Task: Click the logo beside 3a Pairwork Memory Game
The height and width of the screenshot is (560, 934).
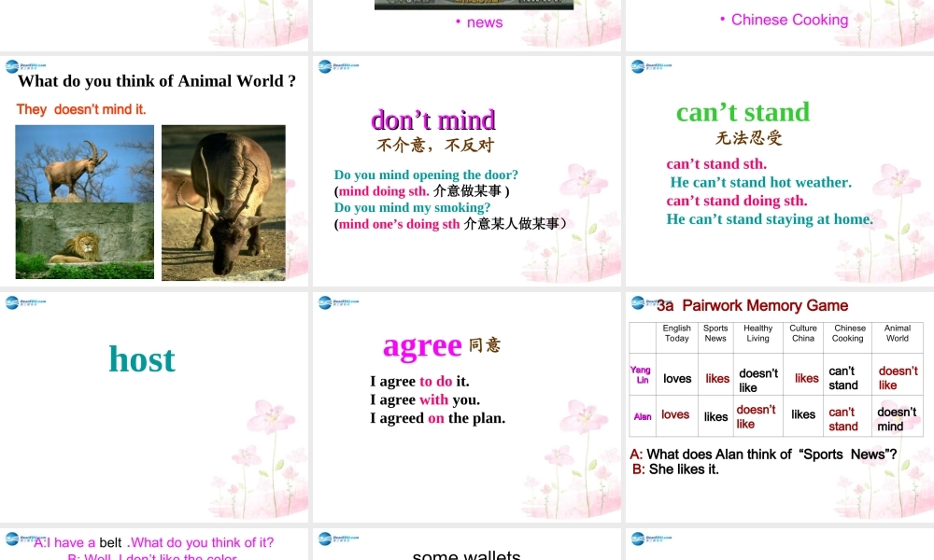Action: [638, 301]
